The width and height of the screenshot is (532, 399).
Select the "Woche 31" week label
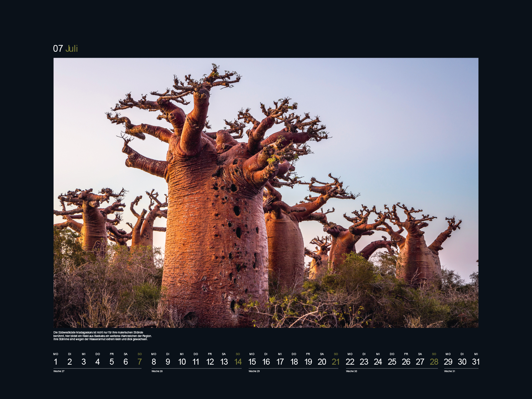coord(449,371)
